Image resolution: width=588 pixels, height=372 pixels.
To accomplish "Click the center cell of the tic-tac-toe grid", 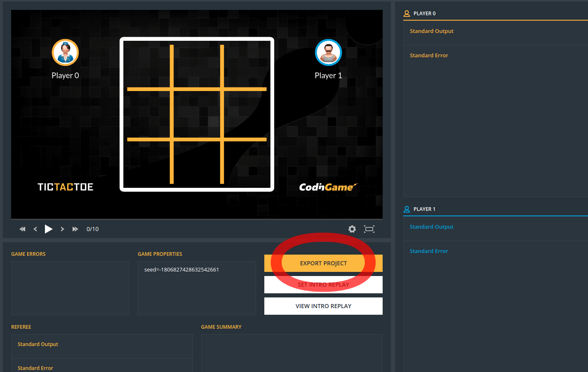I will coord(197,115).
